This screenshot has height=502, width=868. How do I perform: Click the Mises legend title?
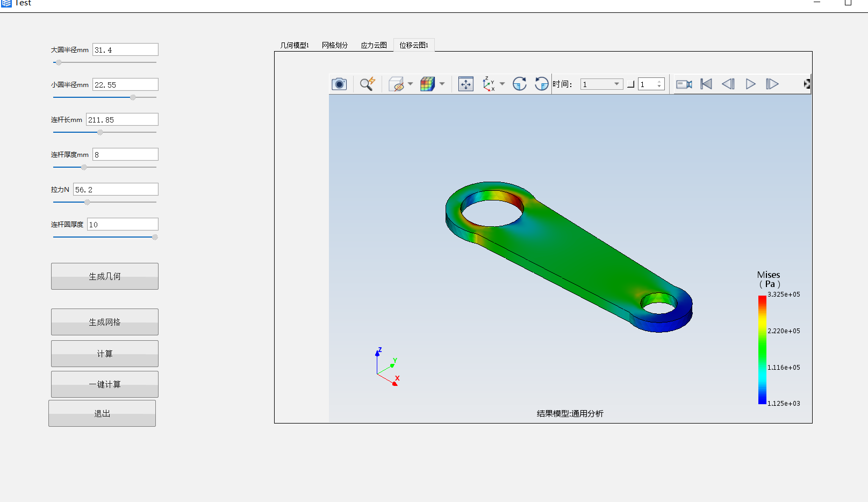pyautogui.click(x=769, y=279)
